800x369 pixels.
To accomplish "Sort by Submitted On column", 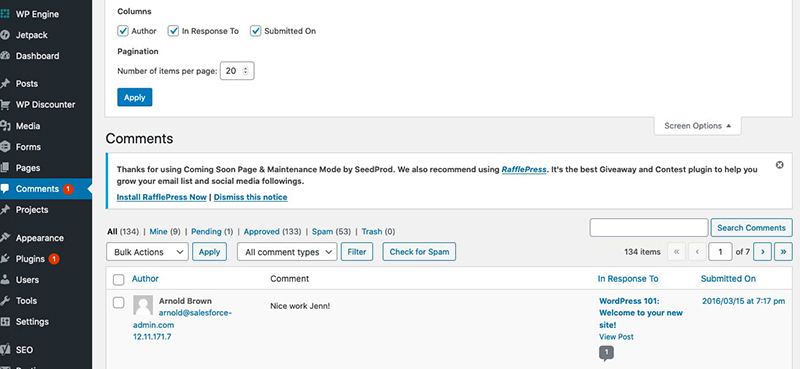I will 728,279.
